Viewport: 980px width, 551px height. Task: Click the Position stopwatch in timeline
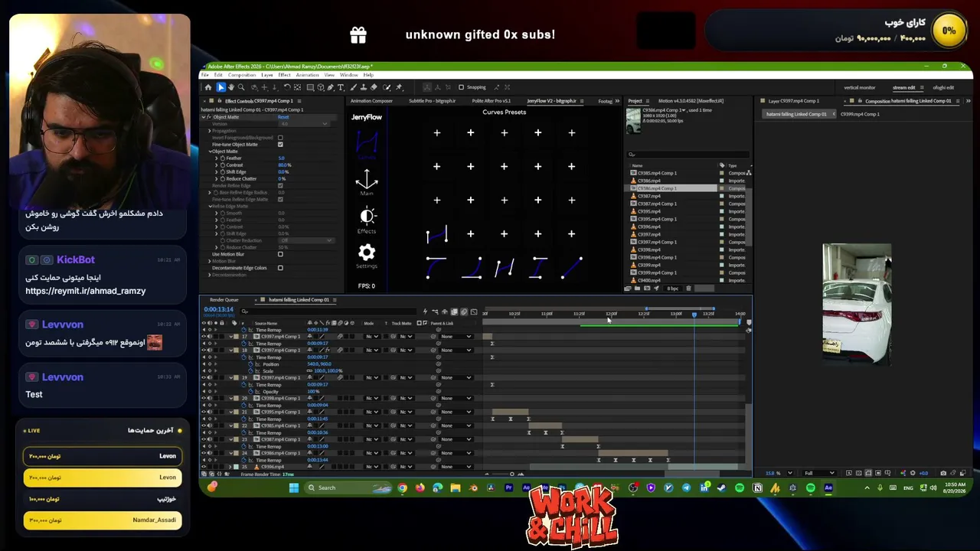click(x=250, y=364)
